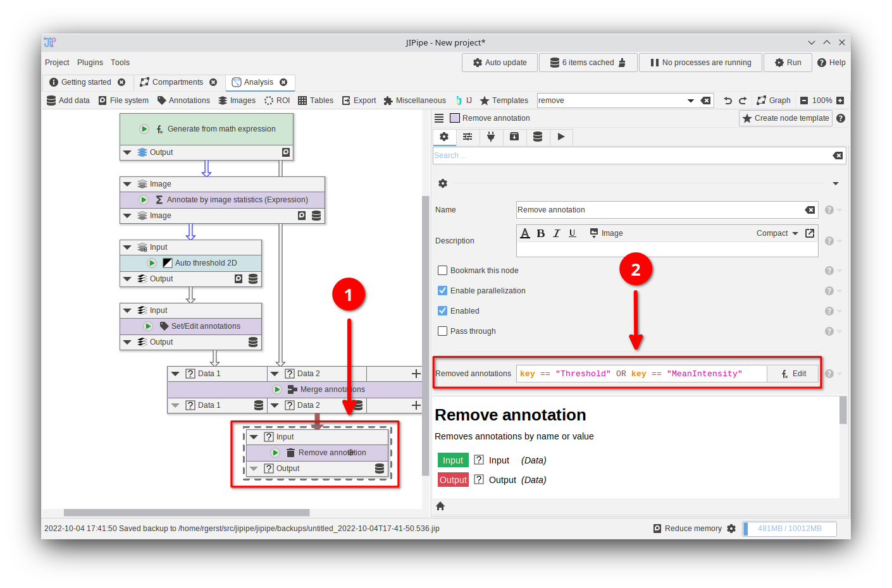892x588 pixels.
Task: Open the Slots plug icon tab
Action: pos(491,137)
